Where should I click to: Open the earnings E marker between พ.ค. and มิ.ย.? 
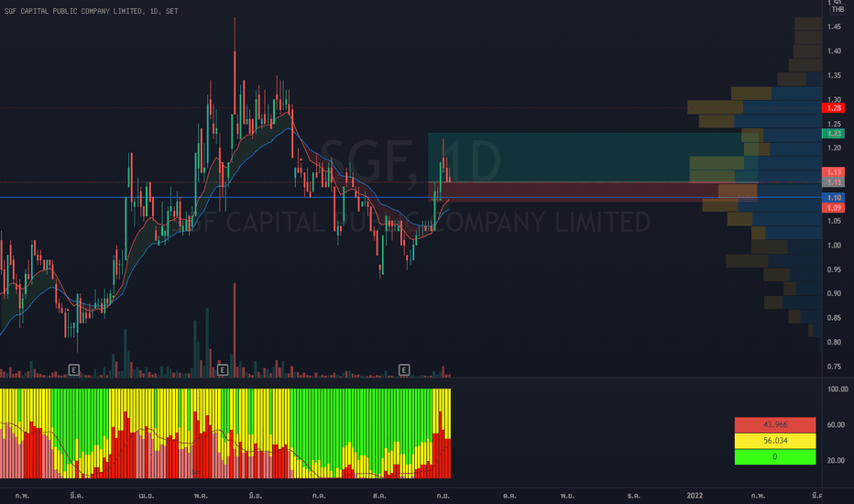coord(223,370)
